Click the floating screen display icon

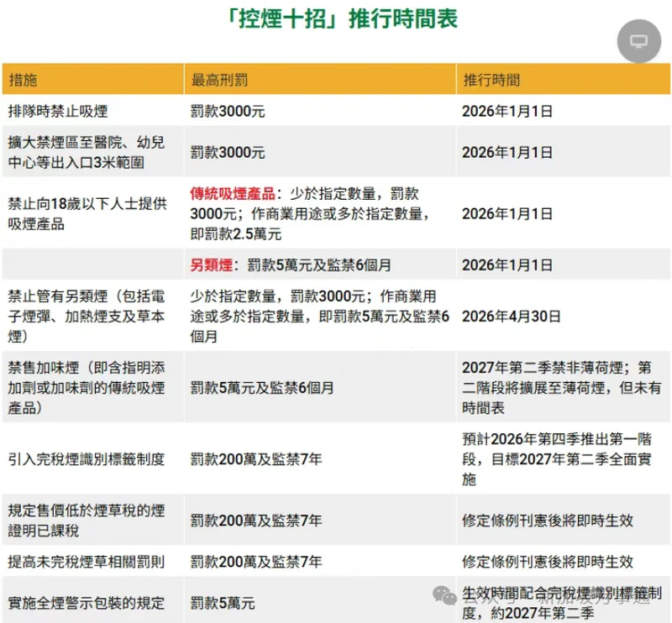638,41
